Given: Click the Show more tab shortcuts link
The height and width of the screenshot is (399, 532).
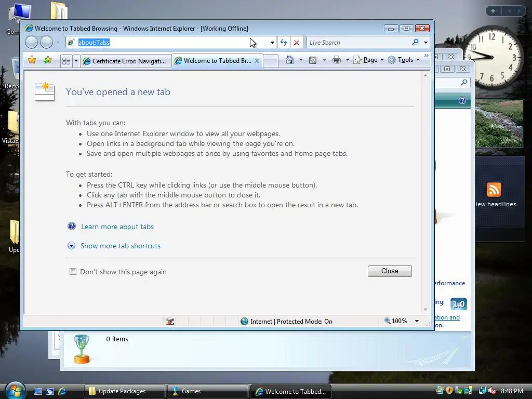Looking at the screenshot, I should pyautogui.click(x=121, y=246).
